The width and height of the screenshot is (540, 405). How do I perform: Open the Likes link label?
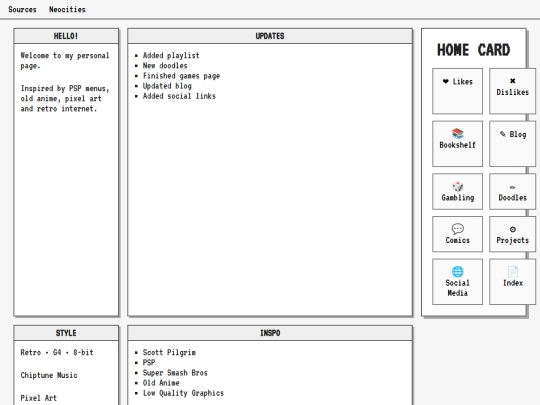[463, 82]
